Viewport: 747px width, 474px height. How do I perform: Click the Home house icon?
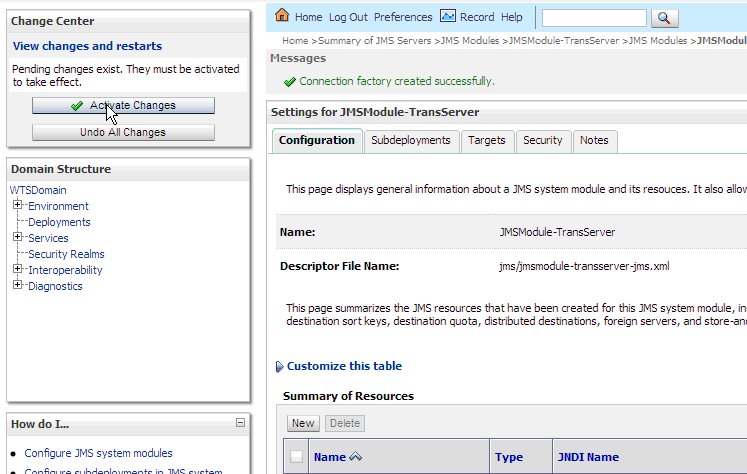coord(282,15)
